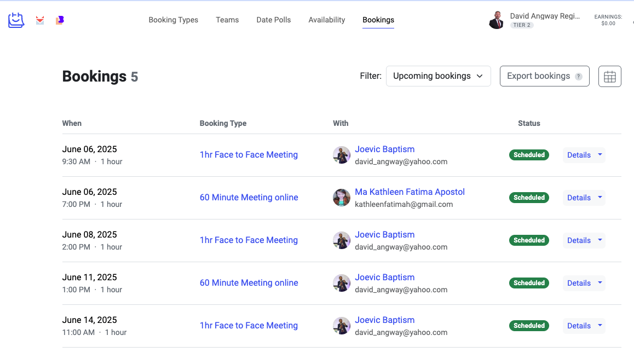Screen dimensions: 634x364
Task: Click David Angway's profile avatar
Action: (x=496, y=20)
